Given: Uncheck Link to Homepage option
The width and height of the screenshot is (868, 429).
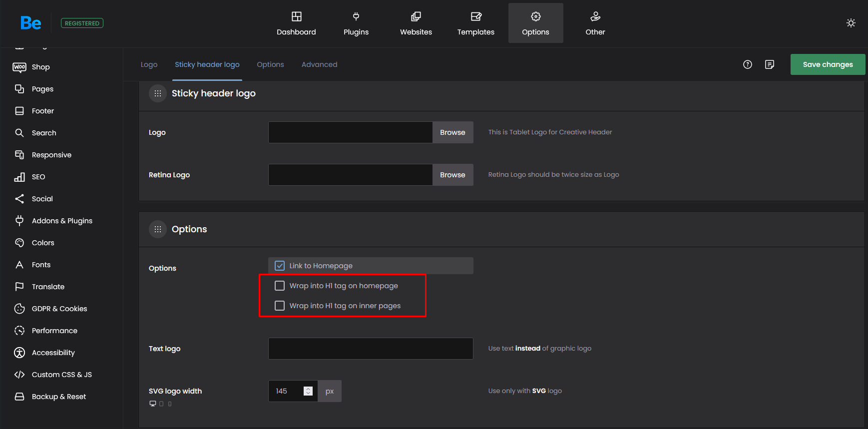Looking at the screenshot, I should click(x=280, y=266).
